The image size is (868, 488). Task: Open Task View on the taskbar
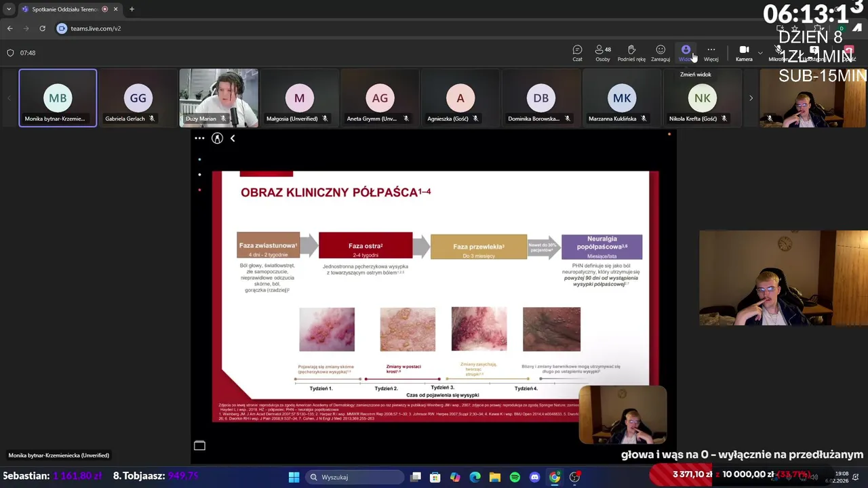[416, 477]
